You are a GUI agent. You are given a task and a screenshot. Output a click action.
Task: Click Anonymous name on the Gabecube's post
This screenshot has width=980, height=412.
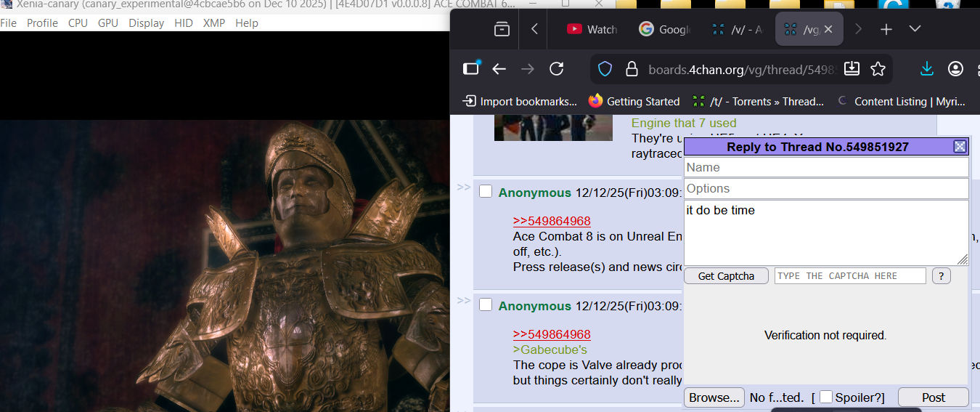point(535,306)
